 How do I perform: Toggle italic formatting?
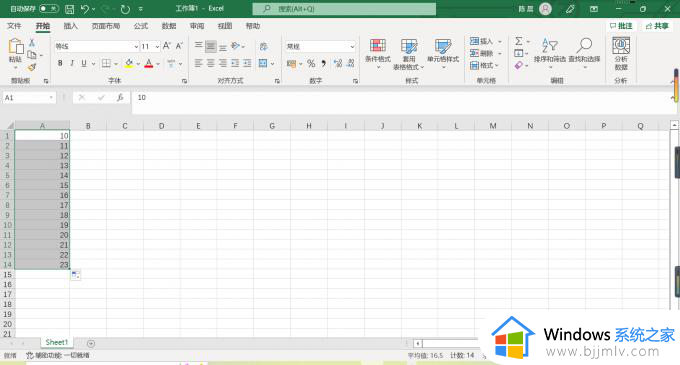[72, 63]
